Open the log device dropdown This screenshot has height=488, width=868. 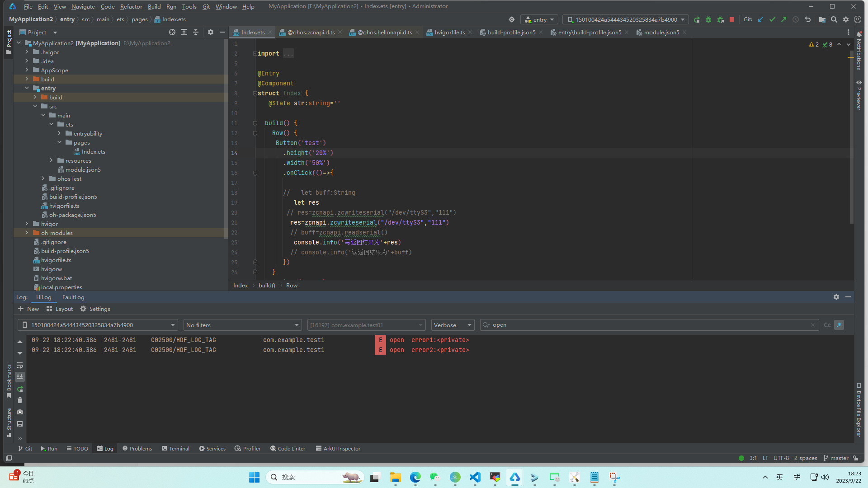click(x=98, y=325)
